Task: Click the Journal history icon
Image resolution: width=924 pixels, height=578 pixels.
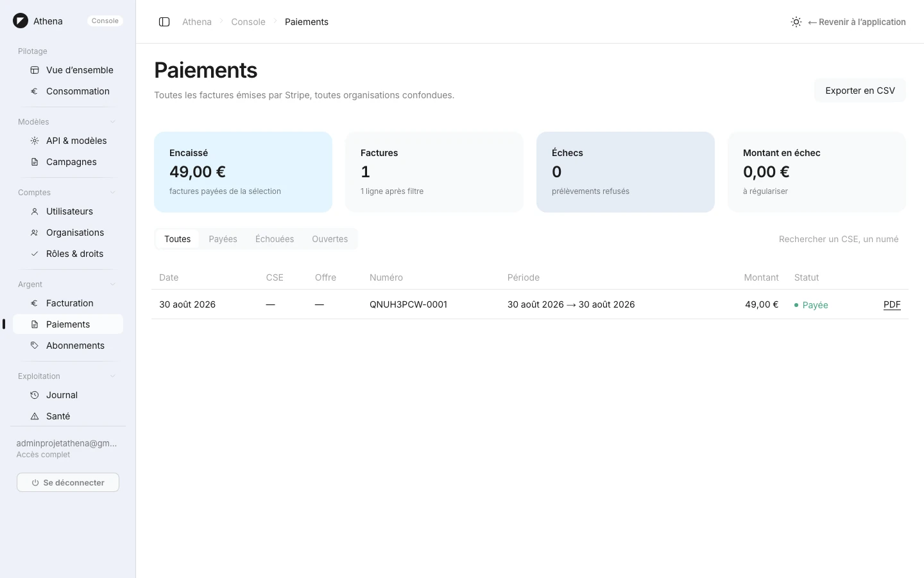Action: [35, 395]
